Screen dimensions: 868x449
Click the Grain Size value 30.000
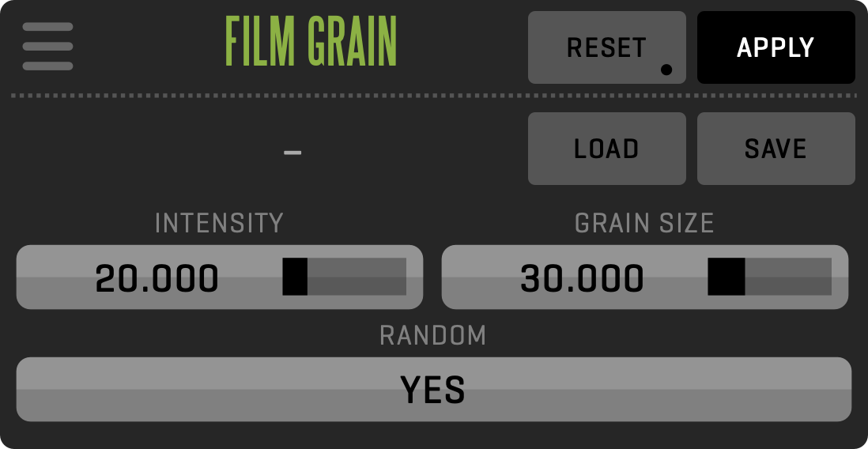[582, 278]
